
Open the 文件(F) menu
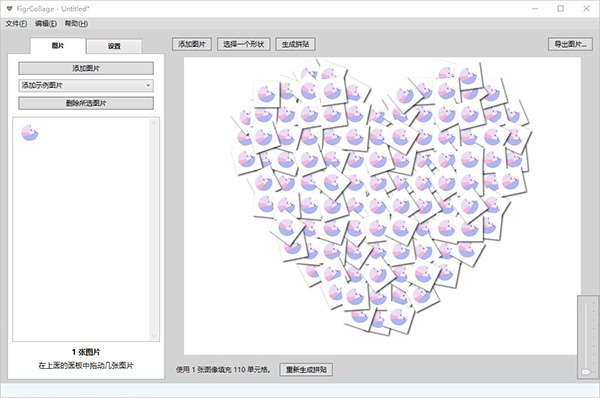[16, 24]
